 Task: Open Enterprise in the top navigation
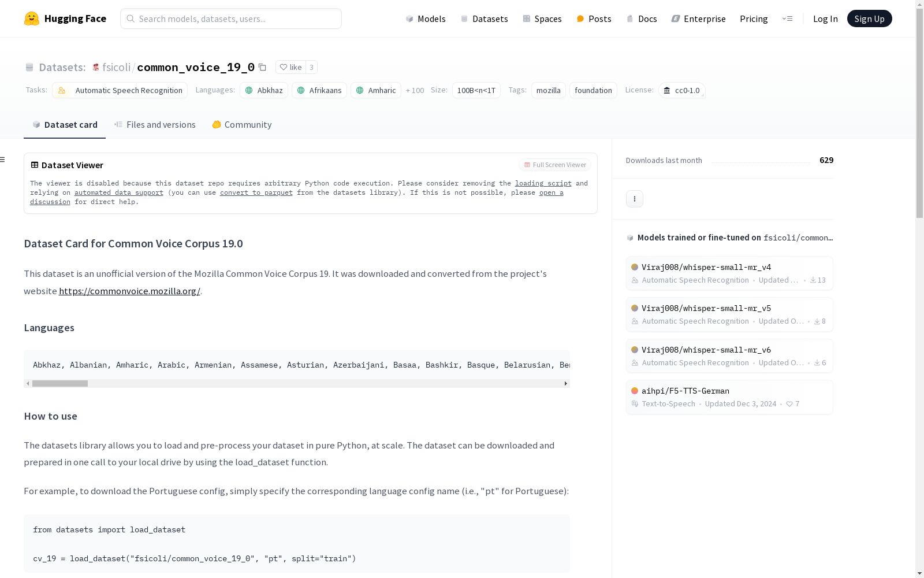click(698, 18)
